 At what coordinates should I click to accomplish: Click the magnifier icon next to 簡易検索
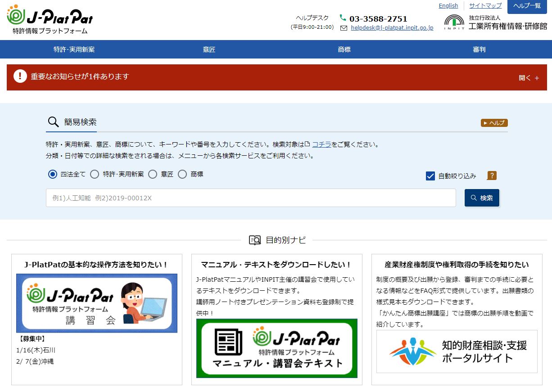tap(53, 122)
